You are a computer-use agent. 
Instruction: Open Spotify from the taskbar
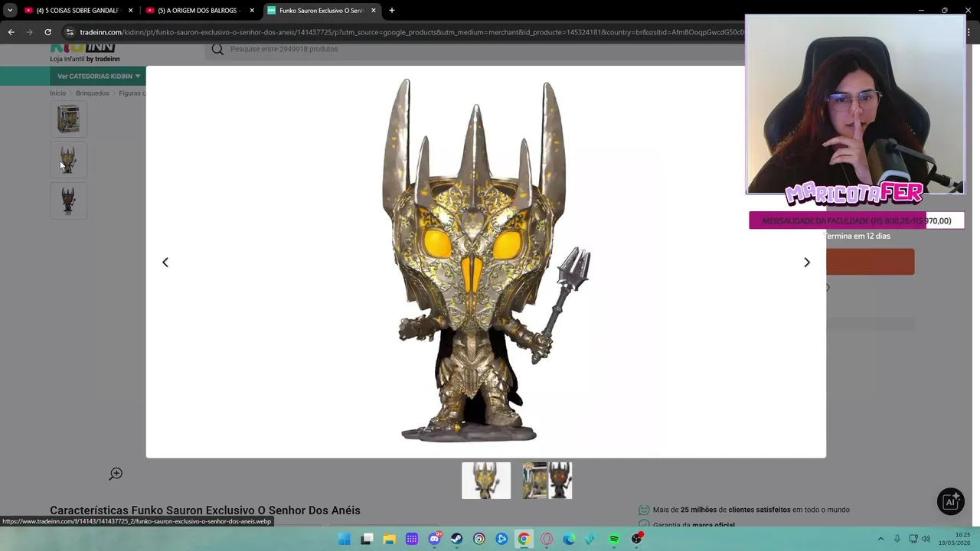(x=614, y=539)
